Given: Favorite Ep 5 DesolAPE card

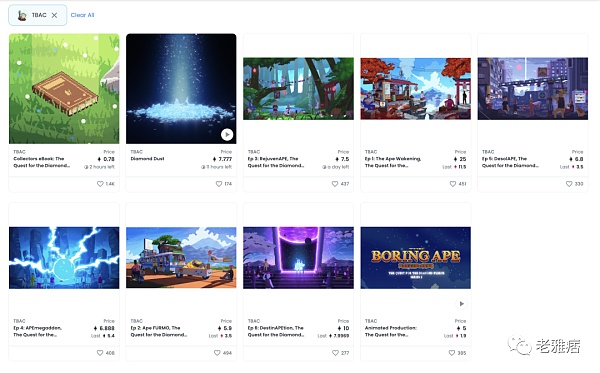Looking at the screenshot, I should tap(569, 184).
